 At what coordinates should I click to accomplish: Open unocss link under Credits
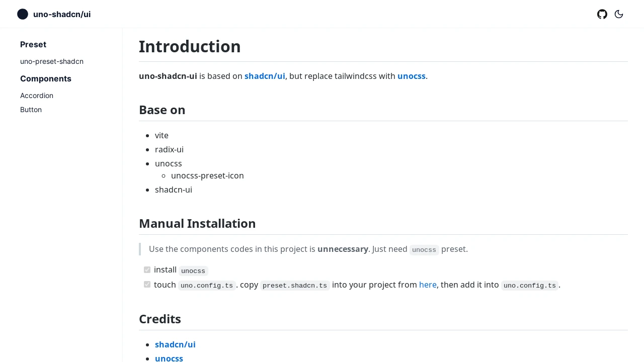point(169,358)
